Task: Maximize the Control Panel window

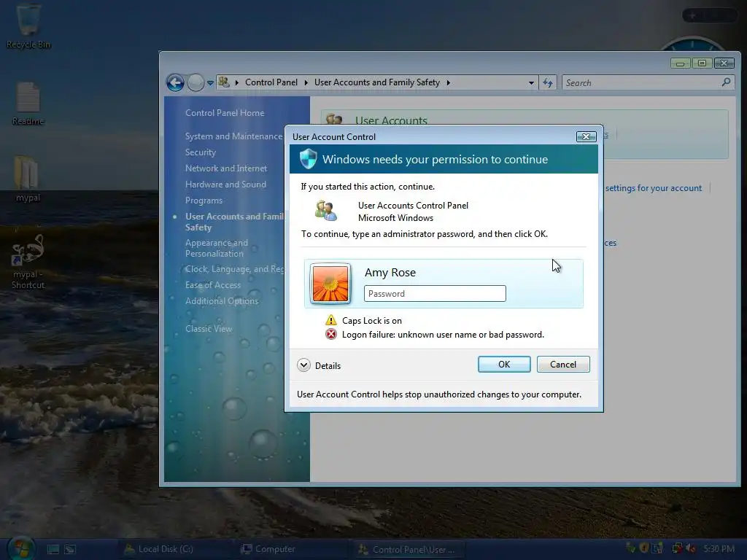Action: coord(702,63)
